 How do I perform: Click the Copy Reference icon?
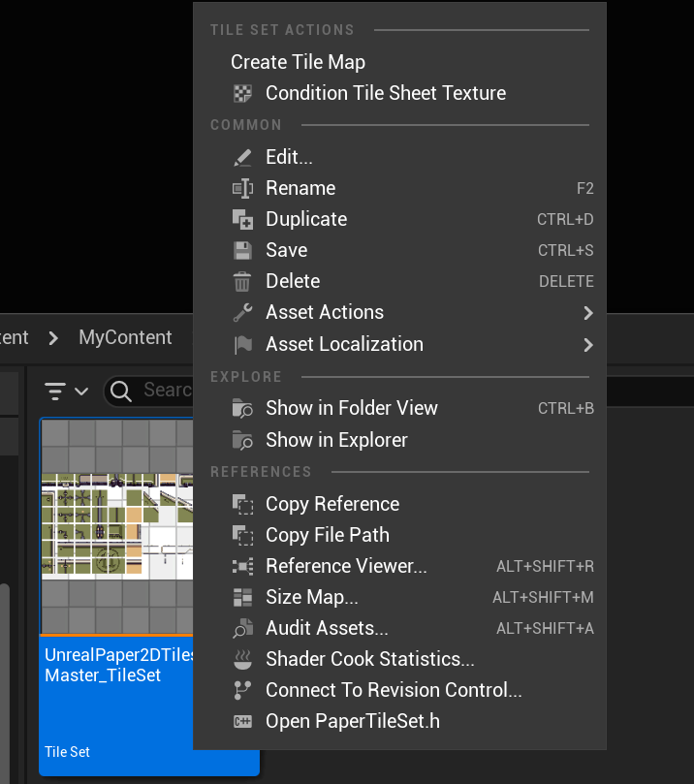point(243,504)
